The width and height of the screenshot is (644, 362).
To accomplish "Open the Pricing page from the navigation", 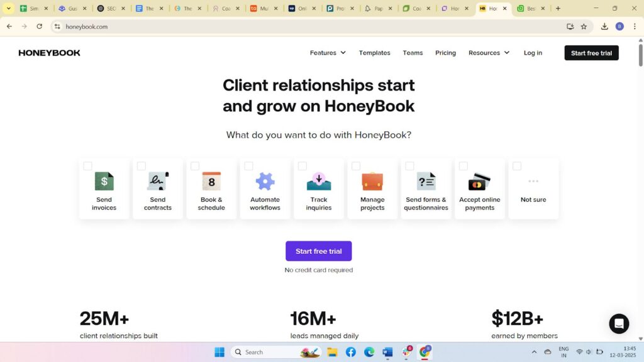I will click(445, 53).
